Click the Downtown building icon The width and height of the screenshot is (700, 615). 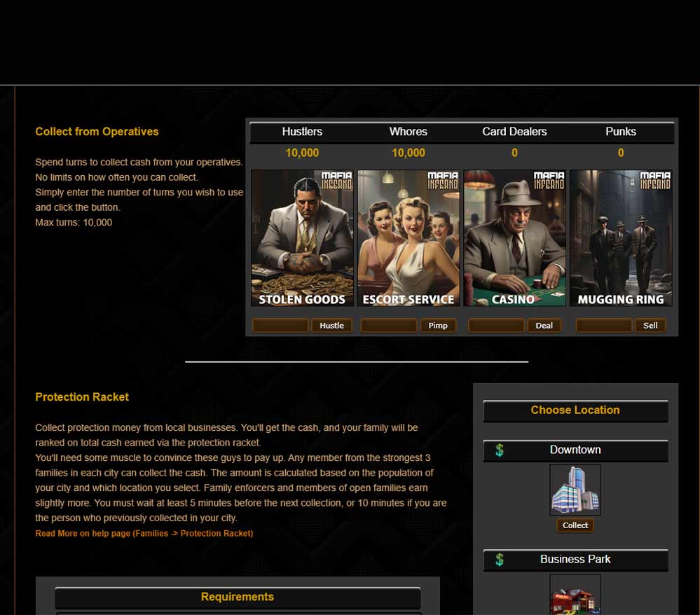[x=575, y=490]
